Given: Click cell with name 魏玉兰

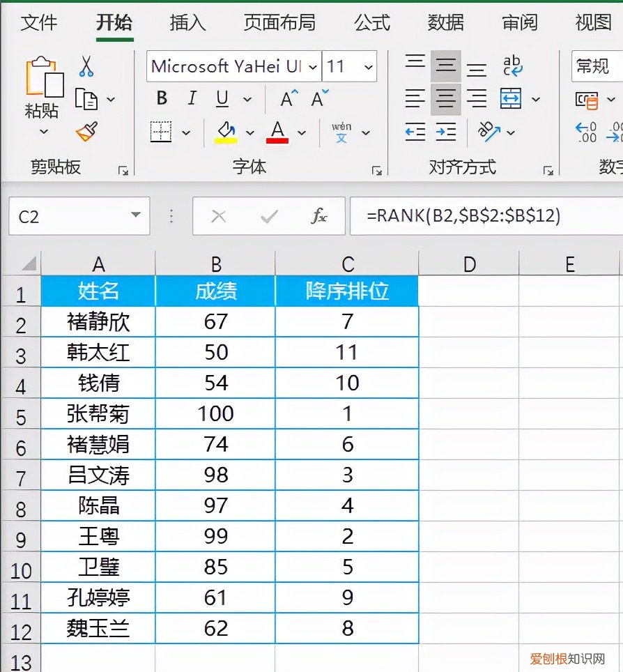Looking at the screenshot, I should 98,629.
